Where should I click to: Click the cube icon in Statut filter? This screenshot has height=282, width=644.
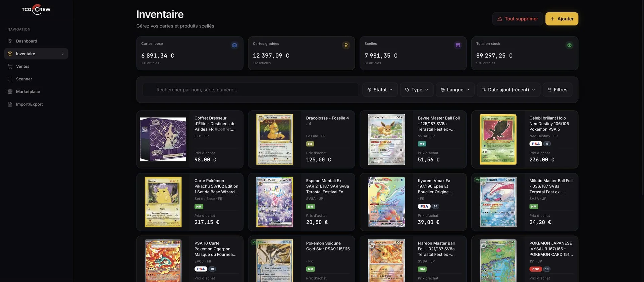pos(369,90)
